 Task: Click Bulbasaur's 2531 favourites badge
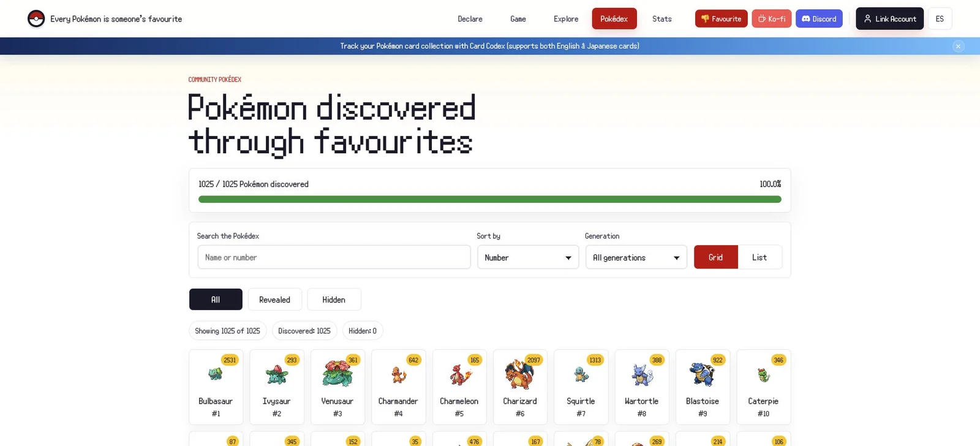point(230,360)
